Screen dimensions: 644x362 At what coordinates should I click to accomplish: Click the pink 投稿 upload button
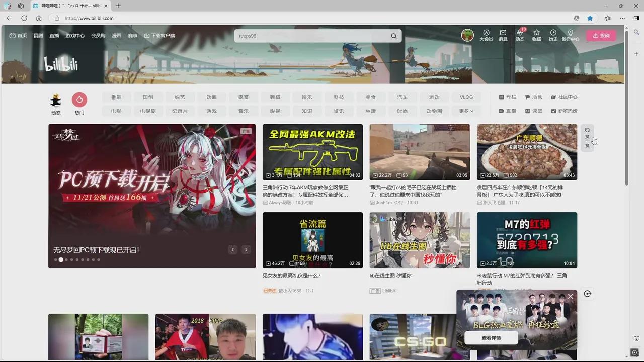601,35
